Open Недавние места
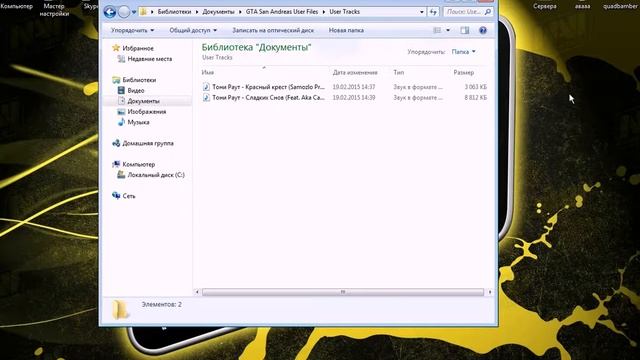 (149, 59)
